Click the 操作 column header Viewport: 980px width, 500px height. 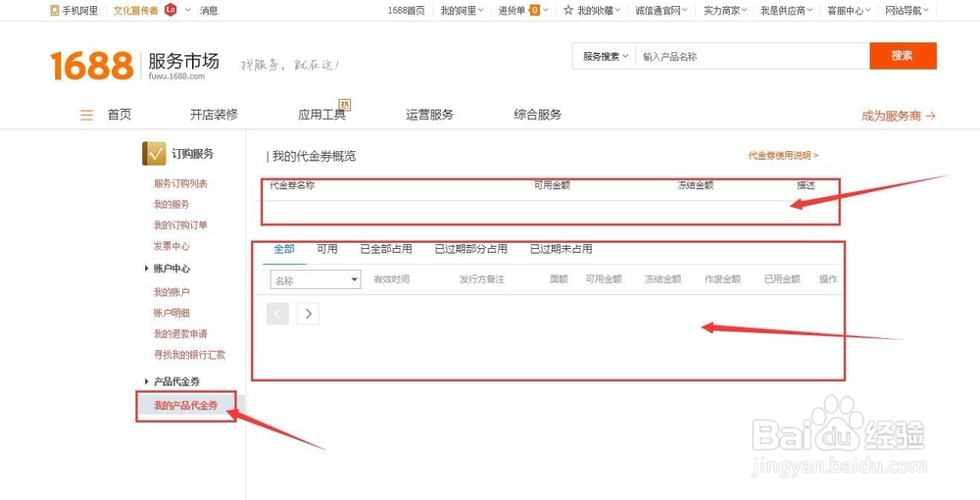tap(828, 278)
